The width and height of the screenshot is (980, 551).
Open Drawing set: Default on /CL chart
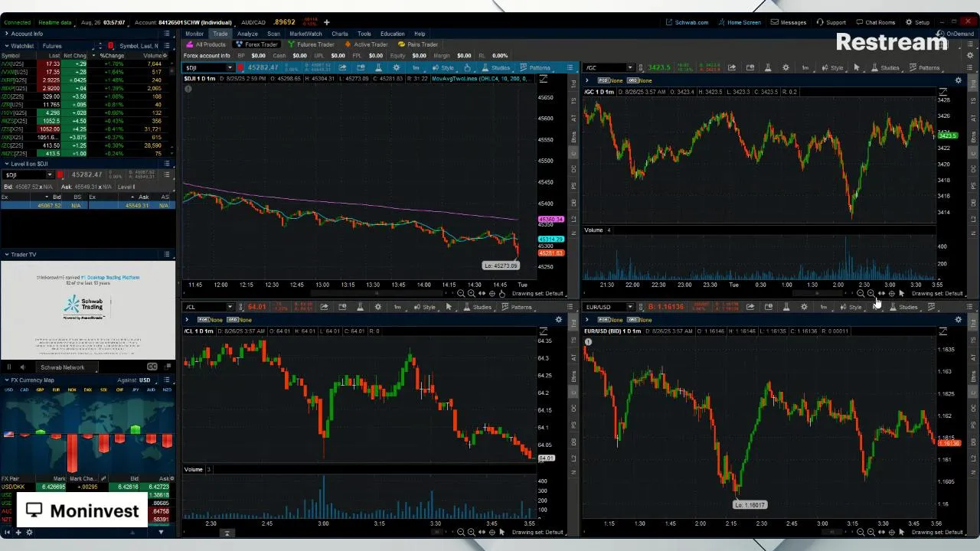537,532
